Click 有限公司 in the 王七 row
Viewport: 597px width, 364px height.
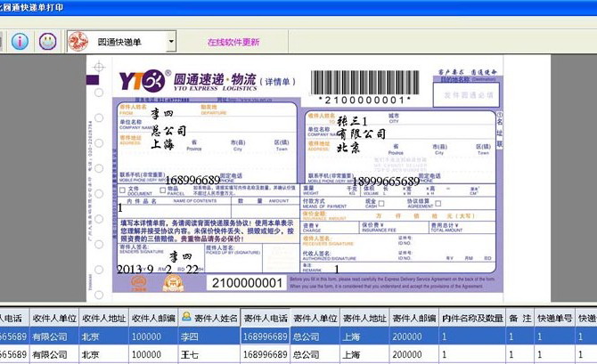click(54, 354)
